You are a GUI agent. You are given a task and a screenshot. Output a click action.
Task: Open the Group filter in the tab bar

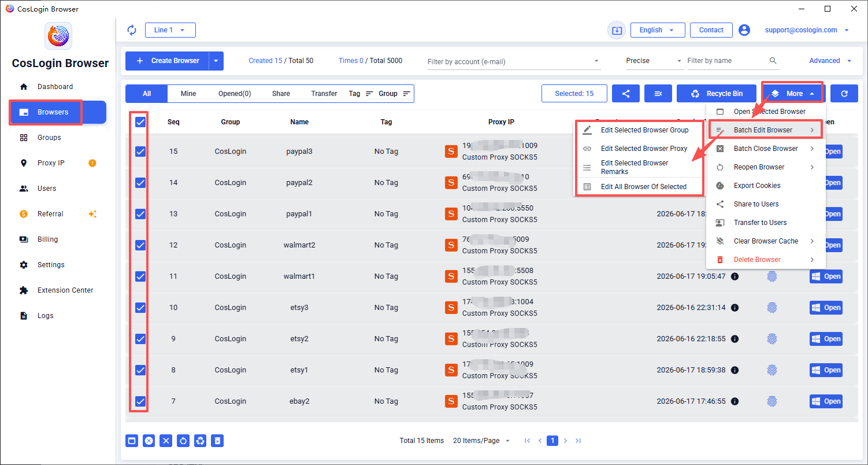point(395,94)
